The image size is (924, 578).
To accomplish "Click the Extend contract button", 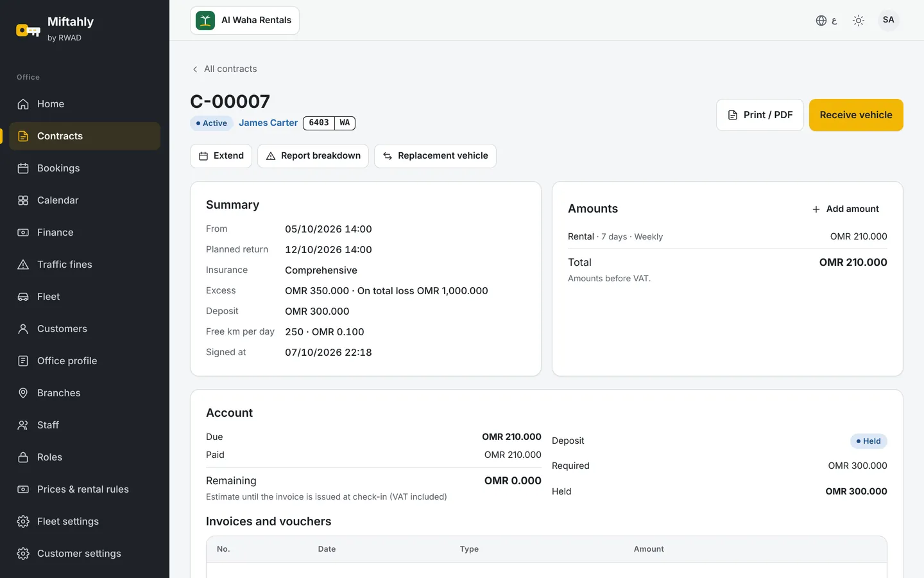I will 221,156.
